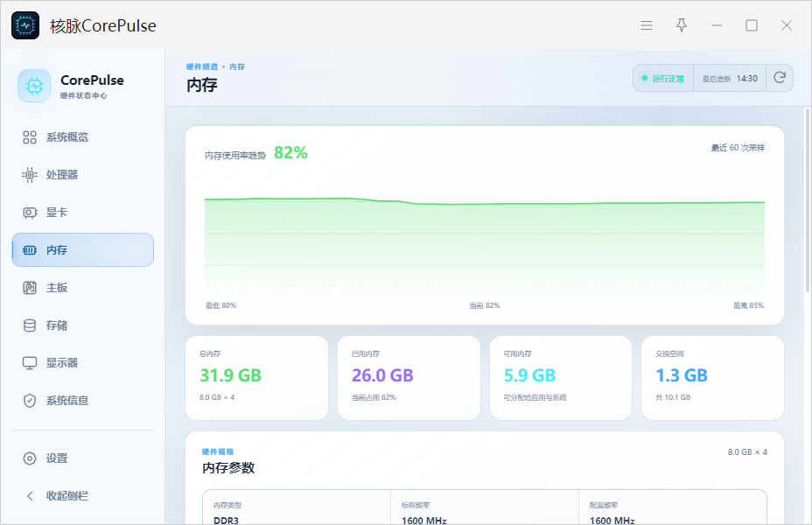Viewport: 812px width, 525px height.
Task: Refresh hardware data with the reload icon
Action: click(x=780, y=78)
